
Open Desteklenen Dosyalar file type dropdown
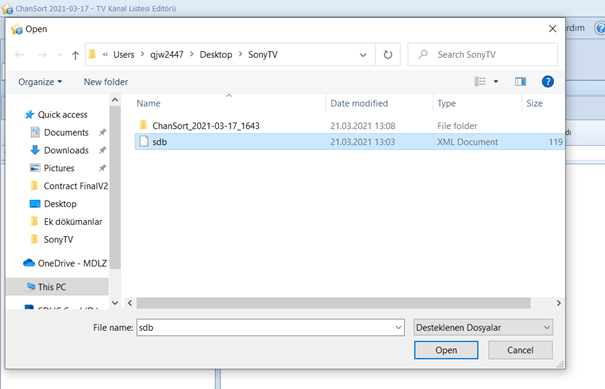(x=483, y=327)
